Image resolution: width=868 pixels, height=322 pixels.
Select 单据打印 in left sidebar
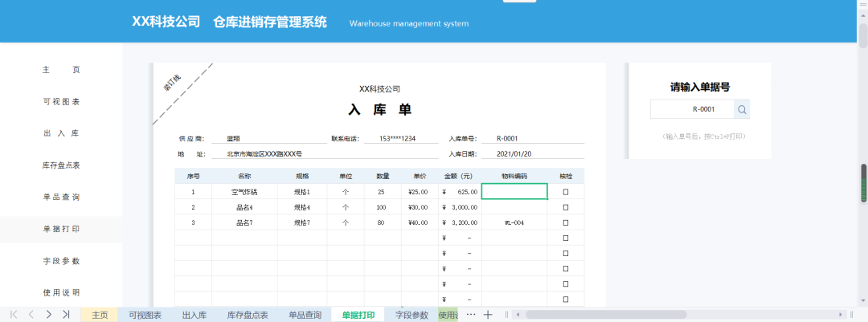point(61,229)
